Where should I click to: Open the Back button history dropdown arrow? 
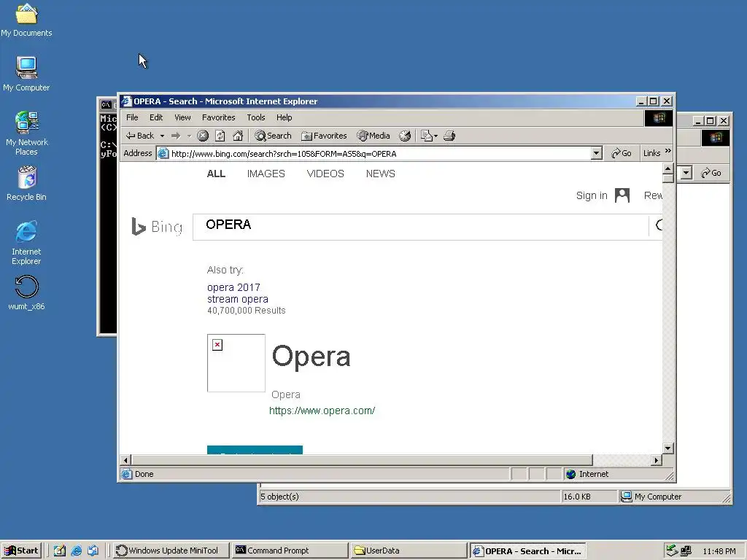coord(163,136)
